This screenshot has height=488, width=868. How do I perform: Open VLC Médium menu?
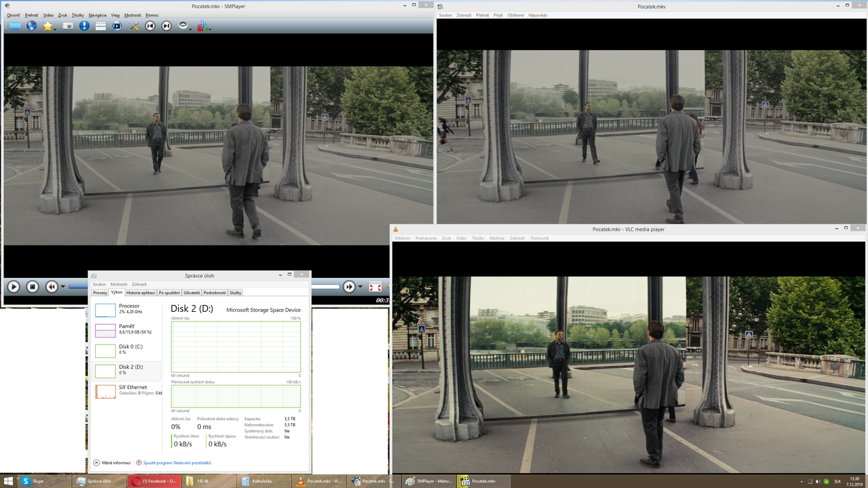point(403,238)
